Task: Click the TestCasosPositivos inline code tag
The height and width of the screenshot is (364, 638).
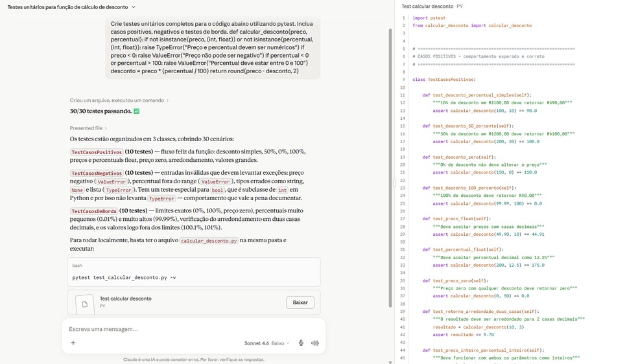Action: pos(97,152)
